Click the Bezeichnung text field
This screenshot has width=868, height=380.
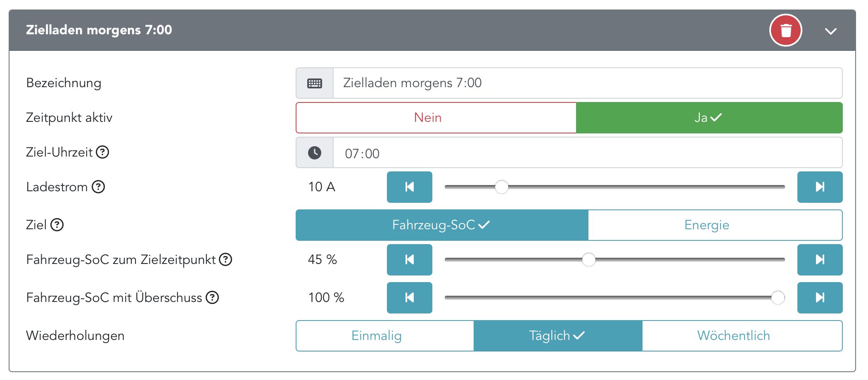click(587, 83)
